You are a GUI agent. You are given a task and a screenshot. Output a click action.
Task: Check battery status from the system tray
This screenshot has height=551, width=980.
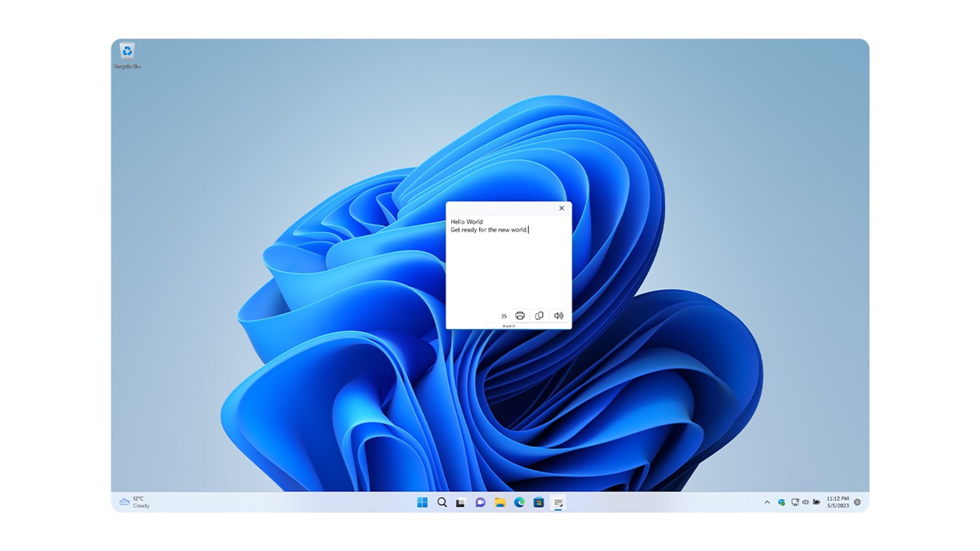click(x=815, y=501)
